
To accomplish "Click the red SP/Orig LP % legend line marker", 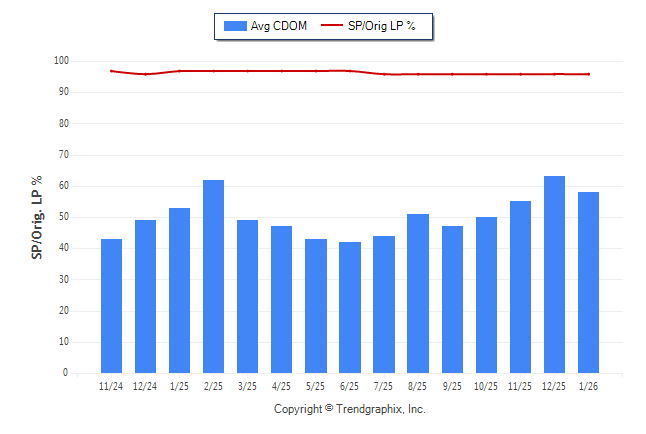I will [x=332, y=25].
